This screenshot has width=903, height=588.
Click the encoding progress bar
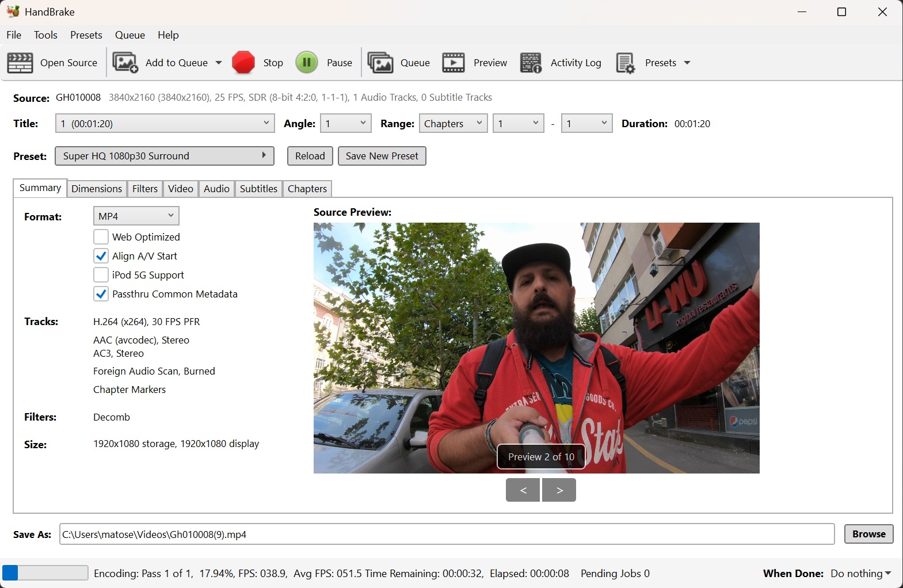[45, 573]
